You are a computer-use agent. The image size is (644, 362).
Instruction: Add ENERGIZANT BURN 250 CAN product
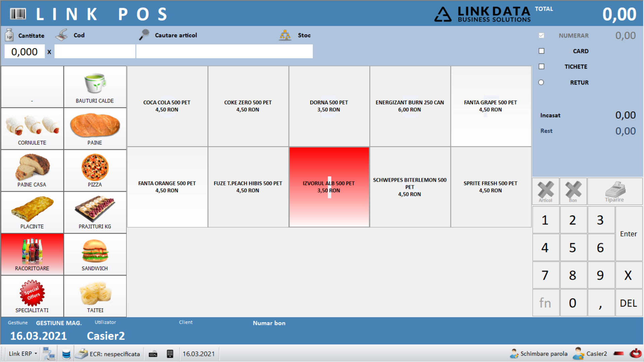[410, 106]
